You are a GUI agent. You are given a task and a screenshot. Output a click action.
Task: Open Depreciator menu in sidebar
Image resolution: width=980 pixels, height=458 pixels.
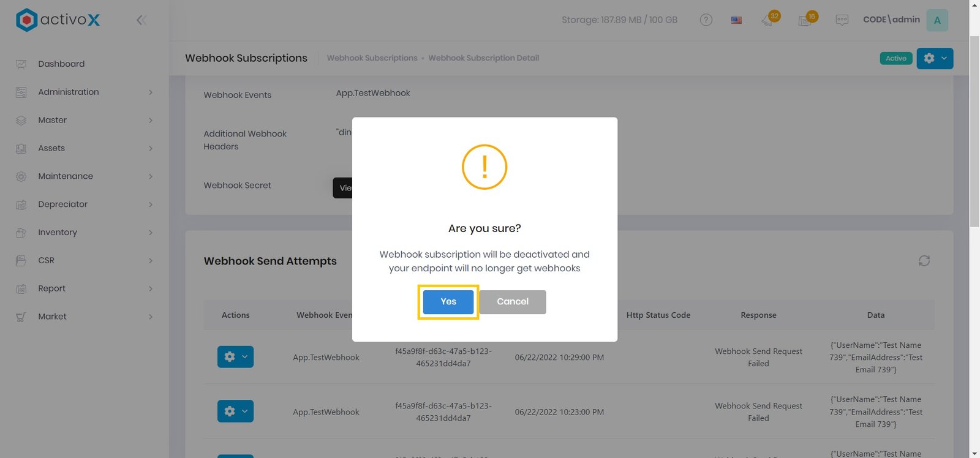point(62,205)
